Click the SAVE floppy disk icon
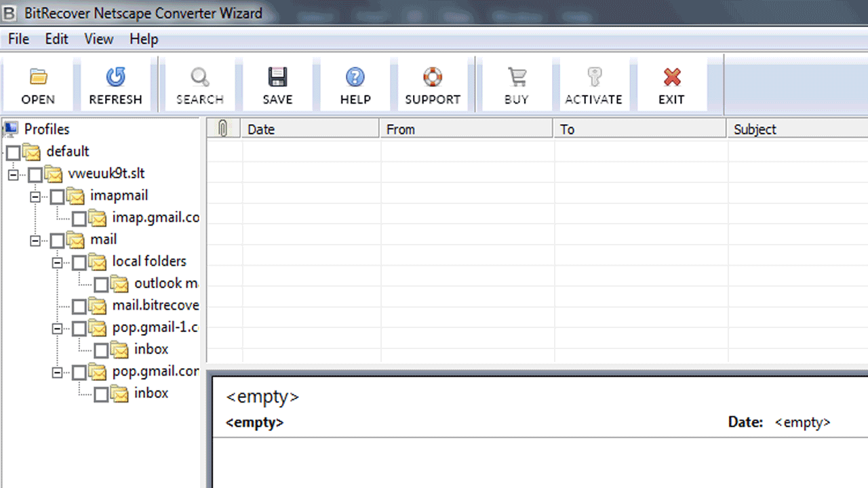This screenshot has height=488, width=868. tap(277, 77)
